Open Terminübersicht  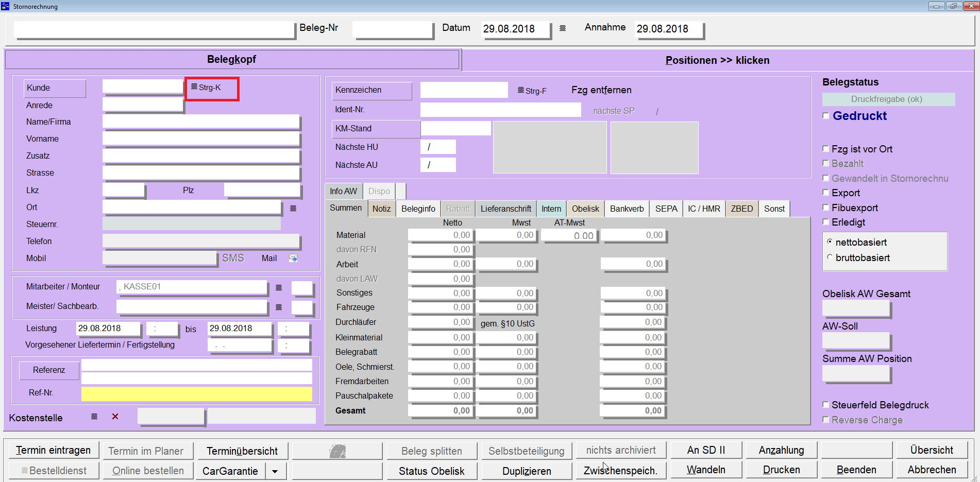click(242, 451)
